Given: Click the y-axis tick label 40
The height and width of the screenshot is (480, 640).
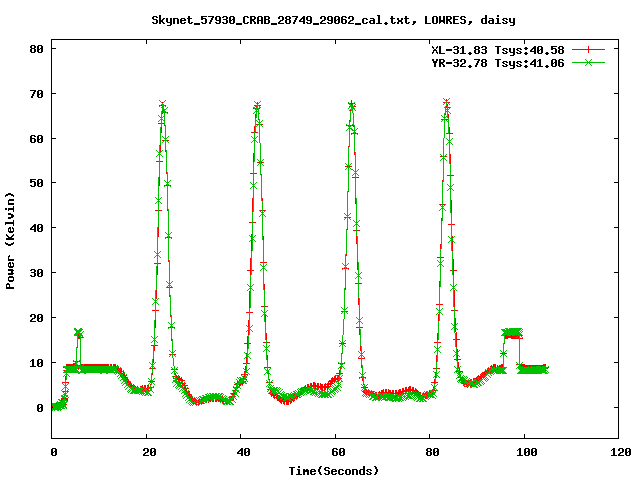Looking at the screenshot, I should [x=36, y=228].
